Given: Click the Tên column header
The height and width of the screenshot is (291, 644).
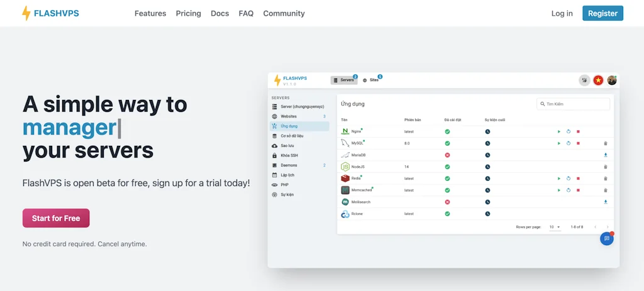Looking at the screenshot, I should (344, 120).
